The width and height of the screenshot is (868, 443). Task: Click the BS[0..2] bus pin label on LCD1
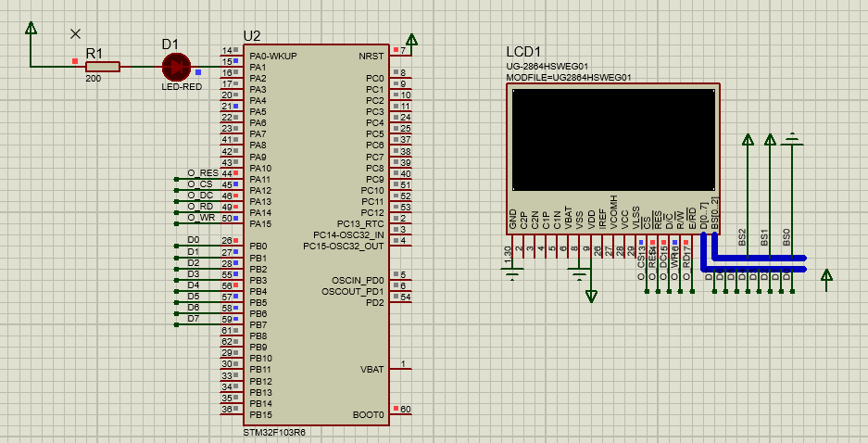point(714,214)
